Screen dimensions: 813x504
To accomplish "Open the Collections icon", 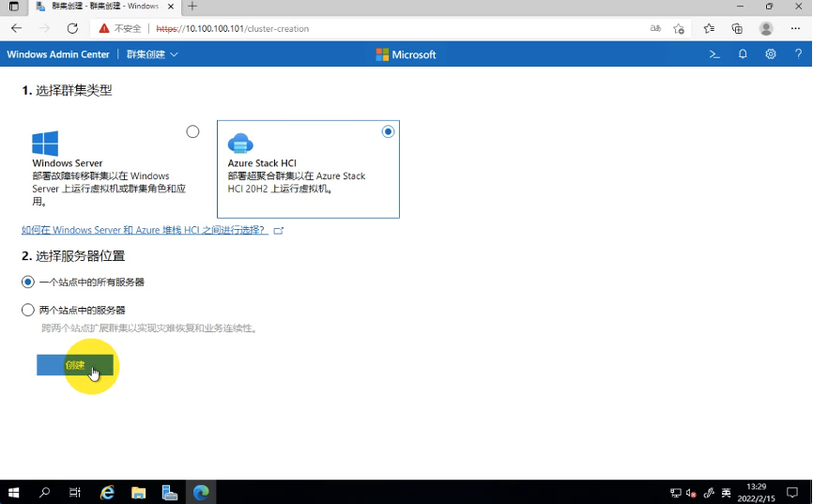I will (x=737, y=28).
